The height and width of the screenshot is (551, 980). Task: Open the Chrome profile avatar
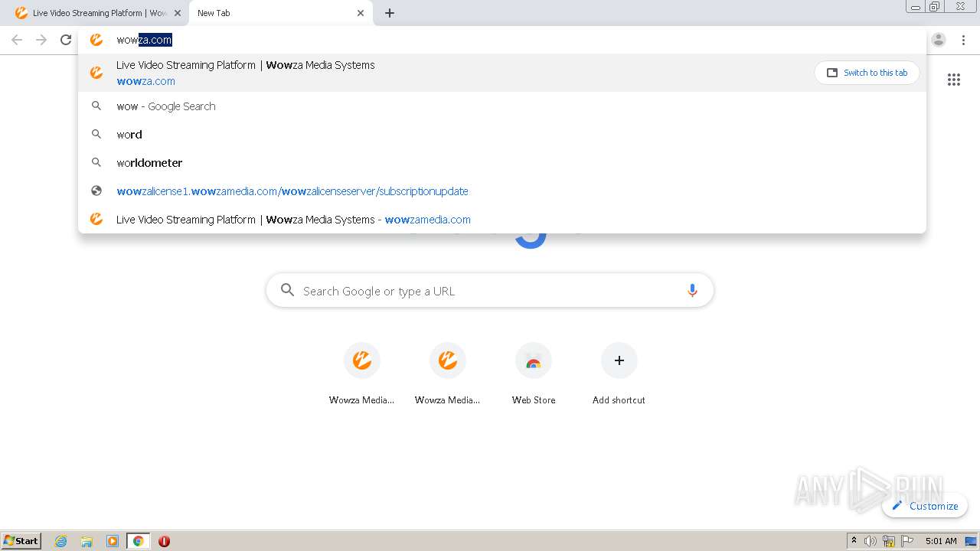point(939,40)
